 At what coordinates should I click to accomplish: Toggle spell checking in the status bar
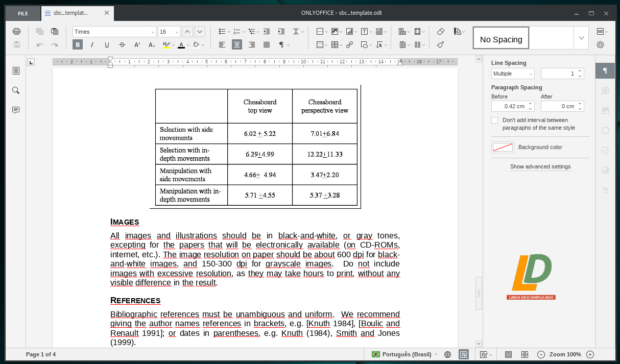[x=464, y=354]
